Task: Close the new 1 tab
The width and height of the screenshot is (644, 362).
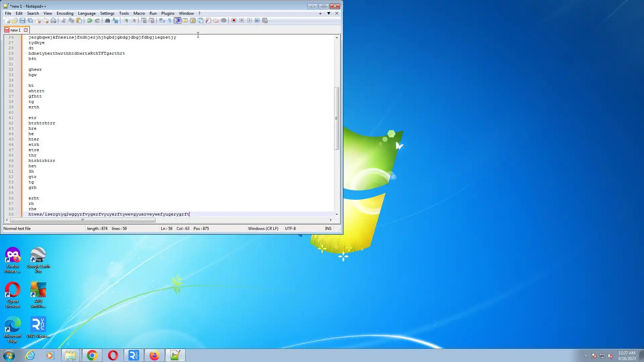Action: point(25,30)
